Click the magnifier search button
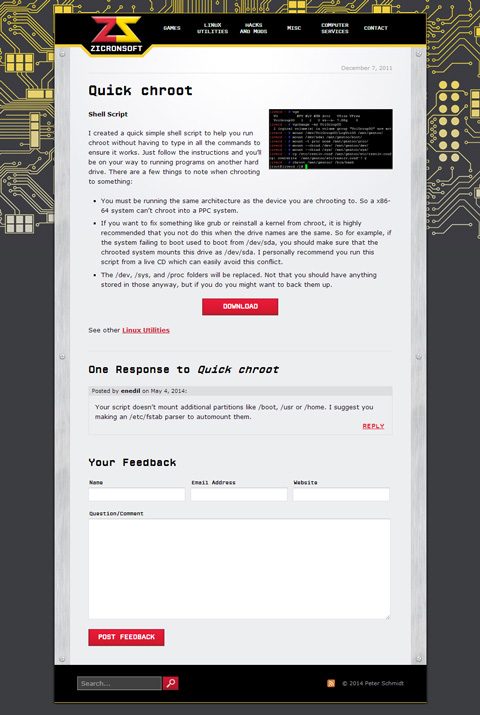480x715 pixels. (x=171, y=683)
